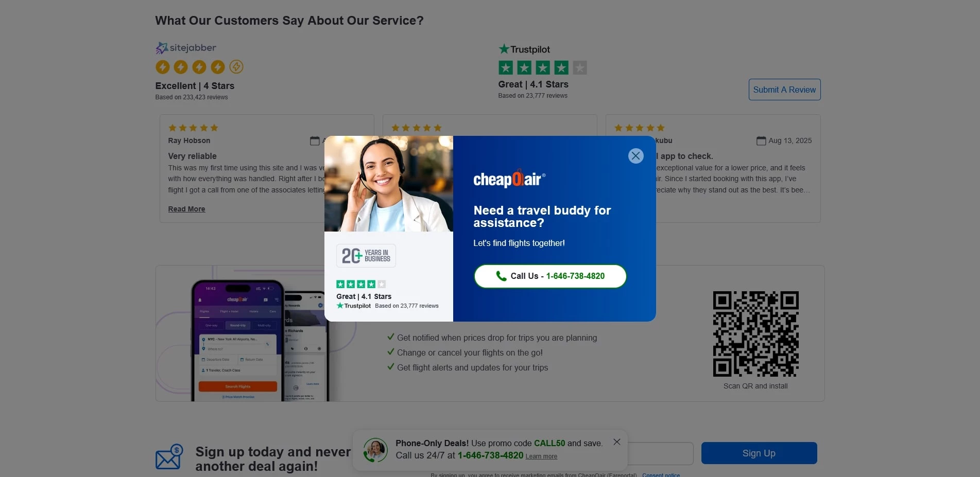Click the 20+ Years in Business badge
This screenshot has width=980, height=477.
(366, 256)
